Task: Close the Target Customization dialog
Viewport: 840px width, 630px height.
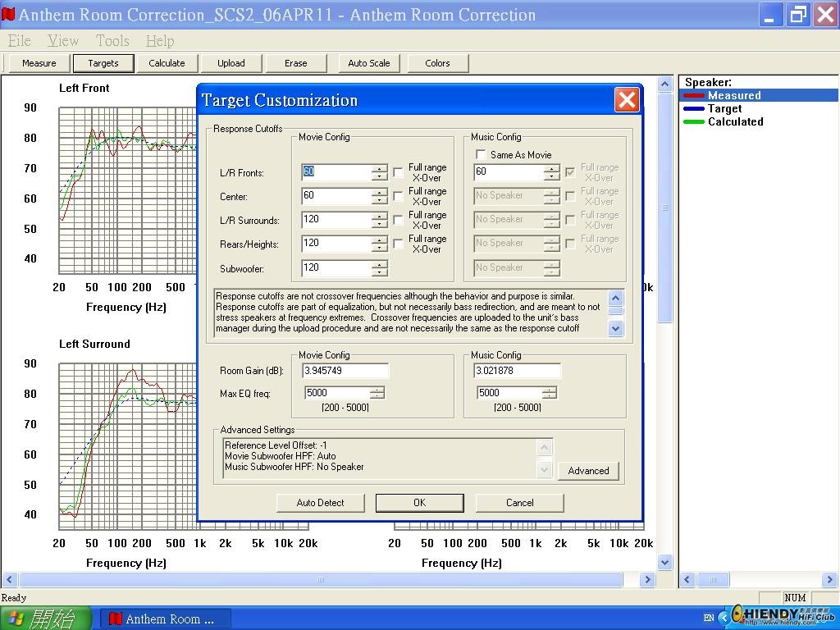Action: pos(627,99)
